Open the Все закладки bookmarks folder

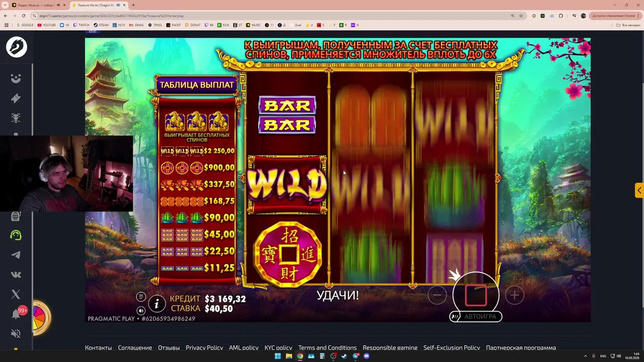coord(628,25)
